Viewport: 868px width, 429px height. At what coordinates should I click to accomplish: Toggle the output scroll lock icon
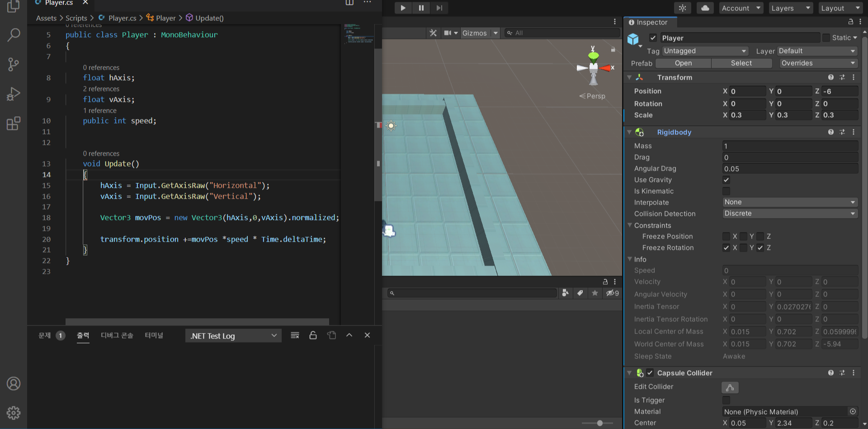(x=313, y=335)
